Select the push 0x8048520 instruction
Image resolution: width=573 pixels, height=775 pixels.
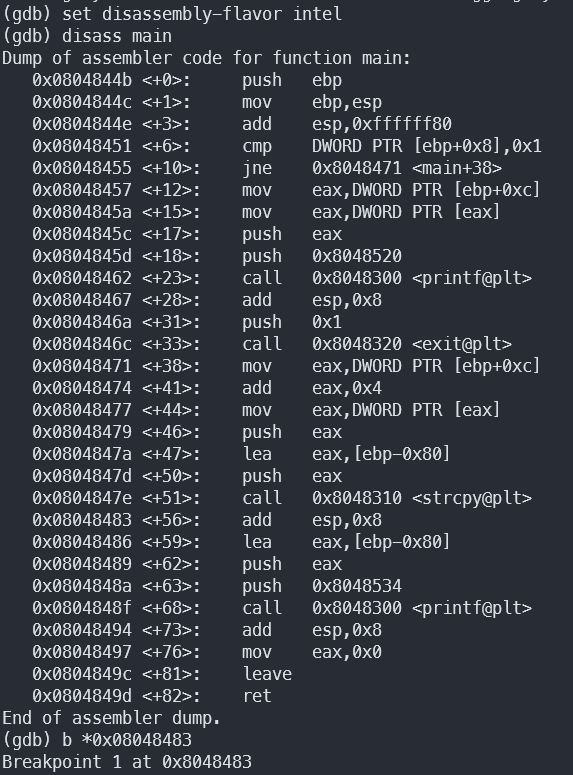[x=217, y=256]
